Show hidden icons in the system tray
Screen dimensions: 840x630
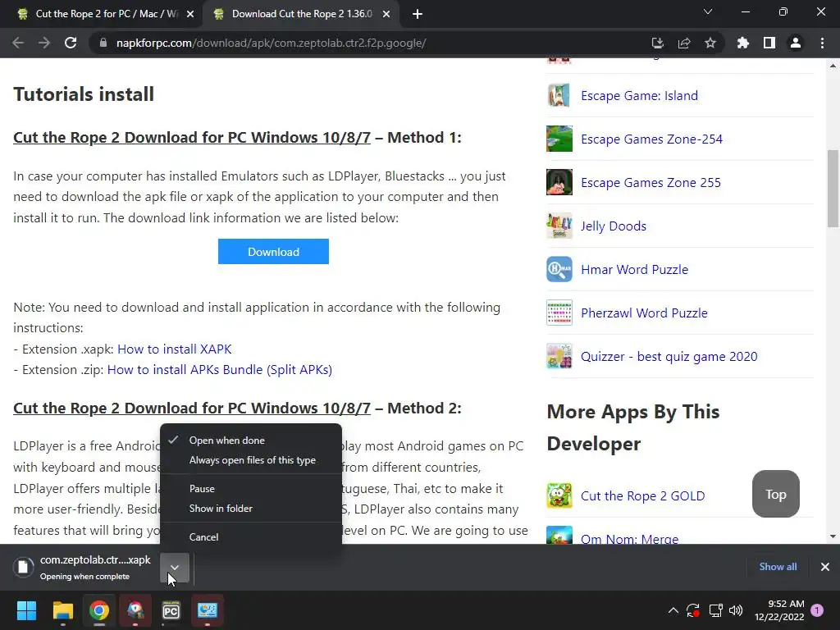tap(673, 610)
